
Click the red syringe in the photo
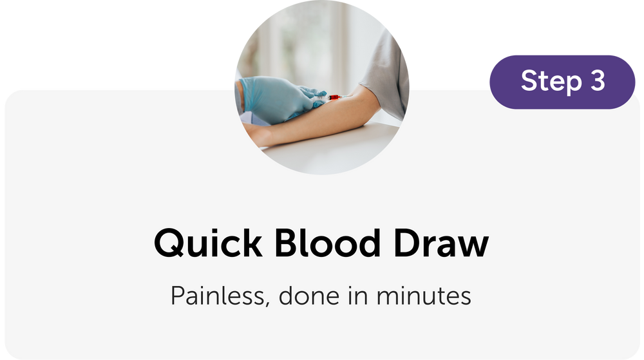pos(332,98)
